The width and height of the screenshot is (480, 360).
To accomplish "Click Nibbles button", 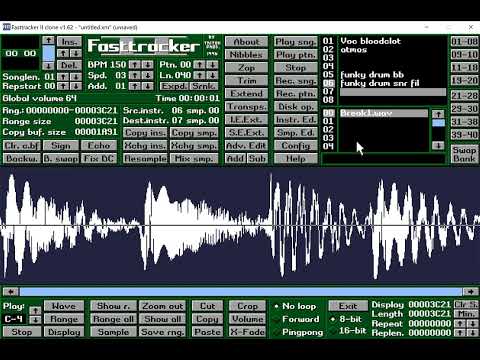I will [x=246, y=55].
